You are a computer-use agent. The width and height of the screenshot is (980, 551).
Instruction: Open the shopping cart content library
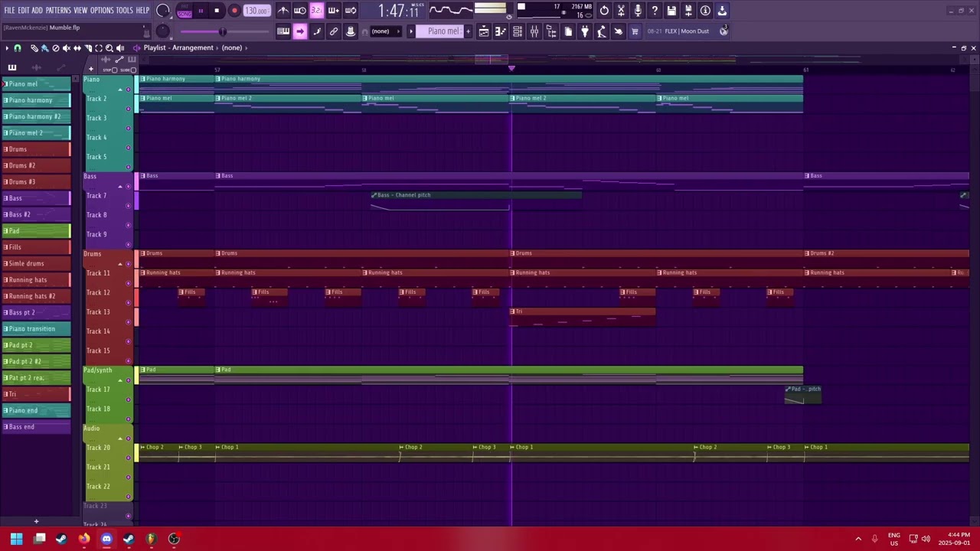pyautogui.click(x=635, y=31)
